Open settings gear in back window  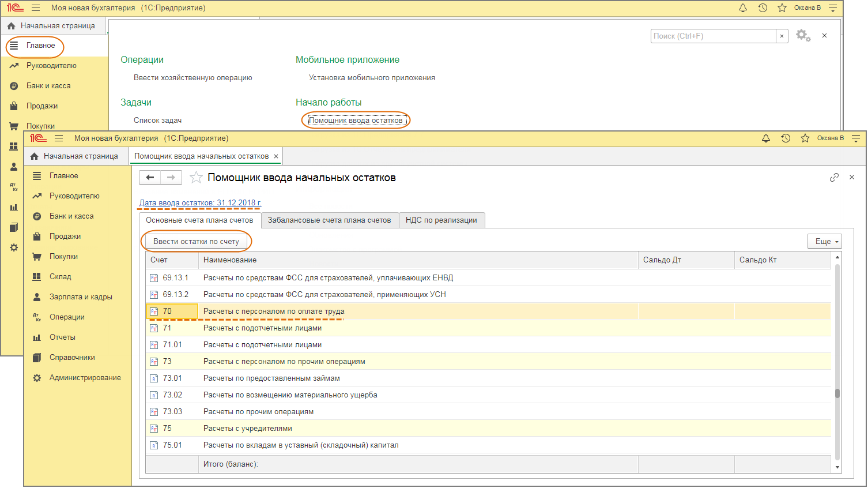pyautogui.click(x=803, y=36)
